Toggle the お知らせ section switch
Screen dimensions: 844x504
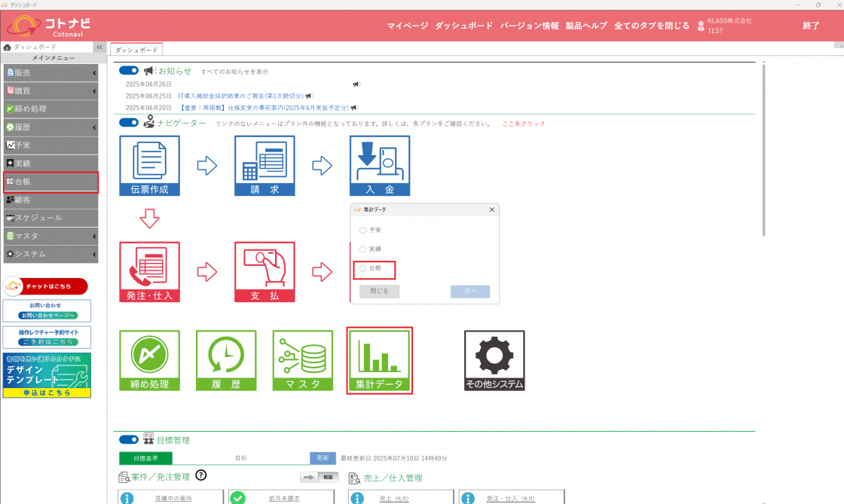129,71
